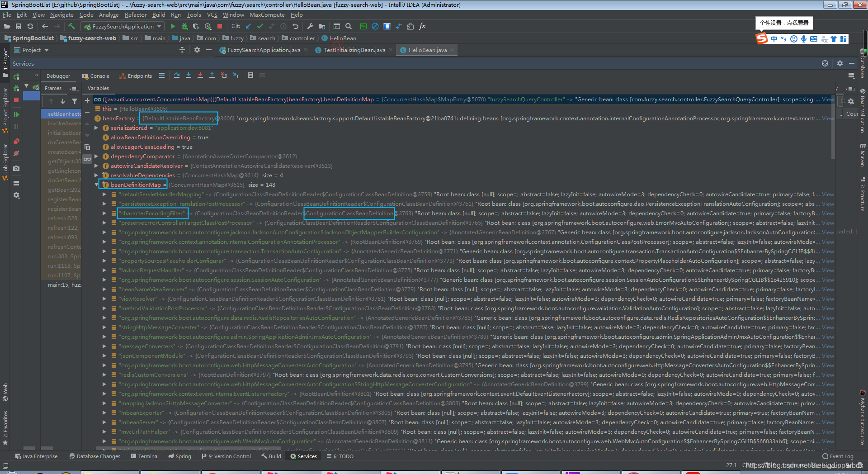Click the Git rollback undo icon
Viewport: 868px width, 474px height.
click(295, 26)
